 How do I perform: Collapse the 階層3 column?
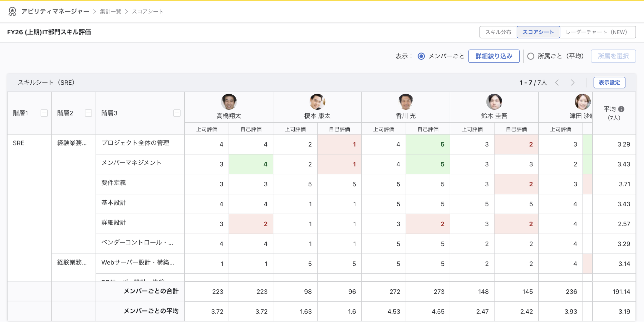pos(177,113)
